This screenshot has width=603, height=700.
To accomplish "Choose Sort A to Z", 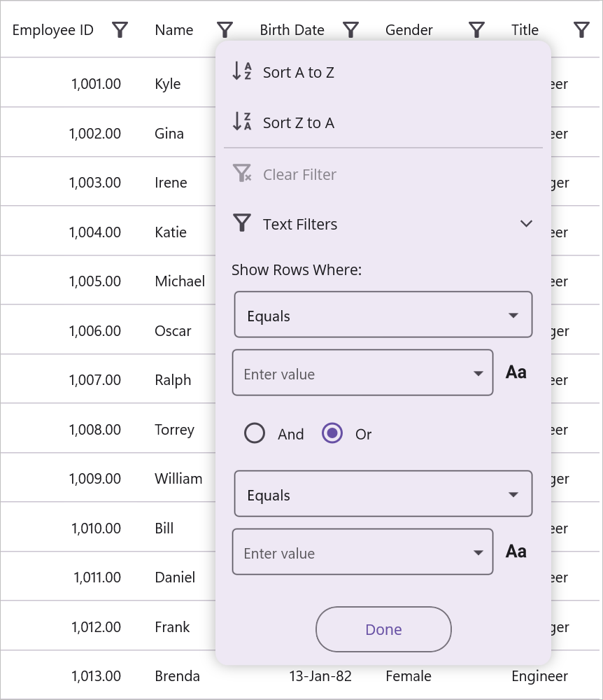I will point(299,72).
